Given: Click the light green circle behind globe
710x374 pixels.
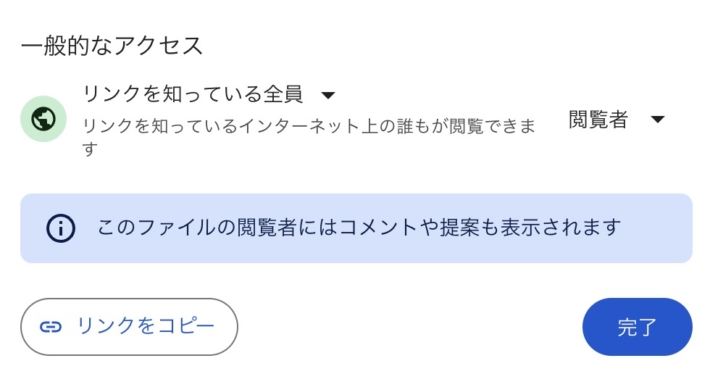Looking at the screenshot, I should pos(43,119).
